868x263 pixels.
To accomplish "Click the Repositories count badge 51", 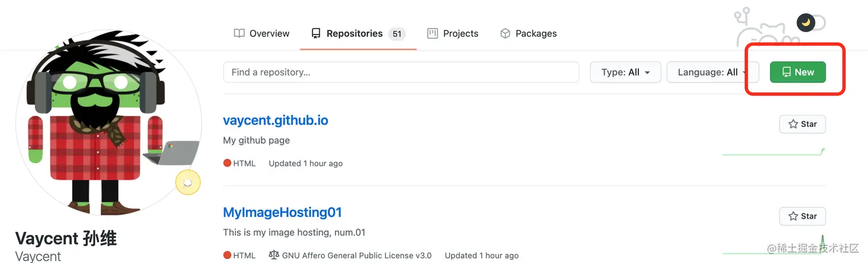I will coord(397,34).
